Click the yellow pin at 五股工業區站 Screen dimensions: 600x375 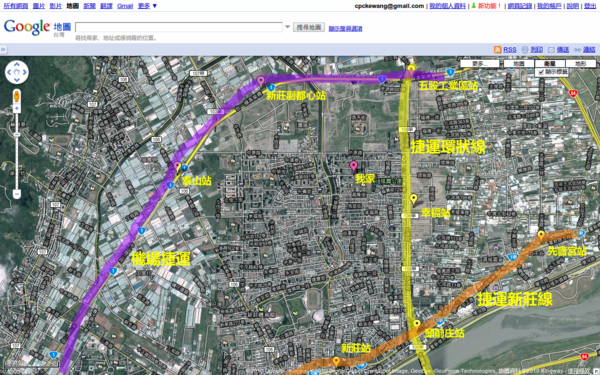411,70
